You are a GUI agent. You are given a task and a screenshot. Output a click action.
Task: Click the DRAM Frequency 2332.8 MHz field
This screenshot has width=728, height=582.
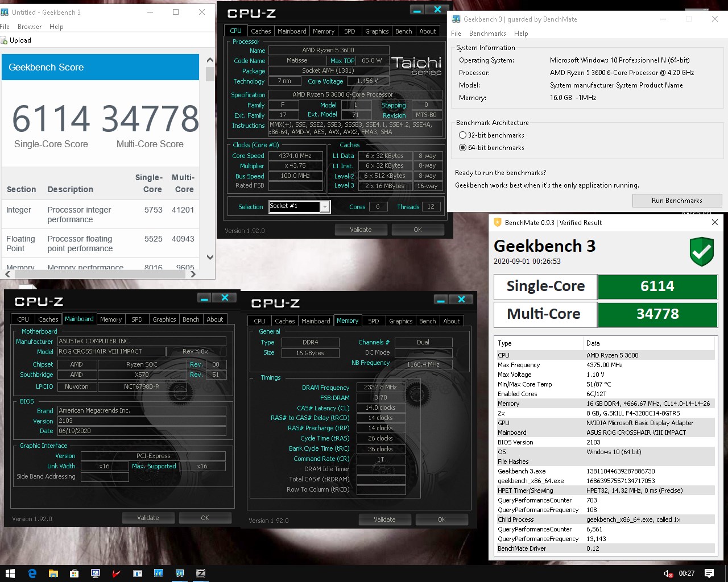coord(381,387)
